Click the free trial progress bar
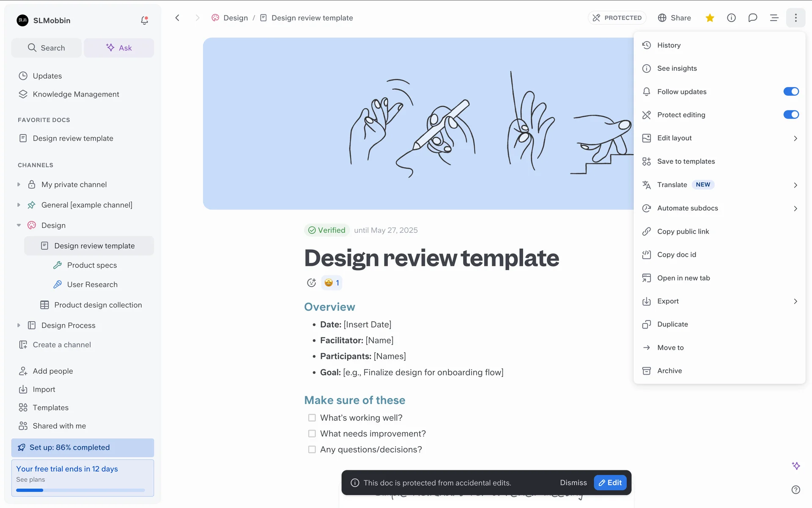The image size is (812, 508). [80, 490]
